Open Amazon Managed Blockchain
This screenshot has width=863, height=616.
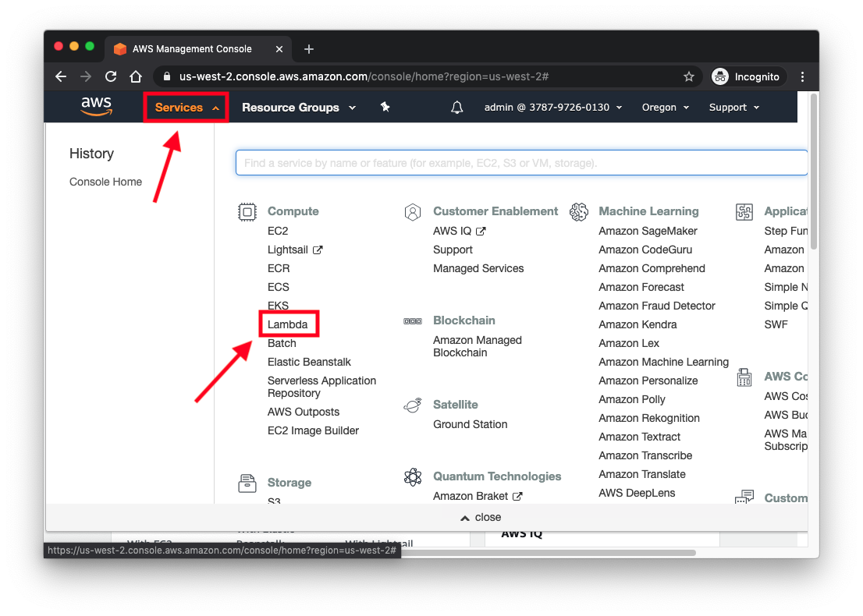(478, 346)
